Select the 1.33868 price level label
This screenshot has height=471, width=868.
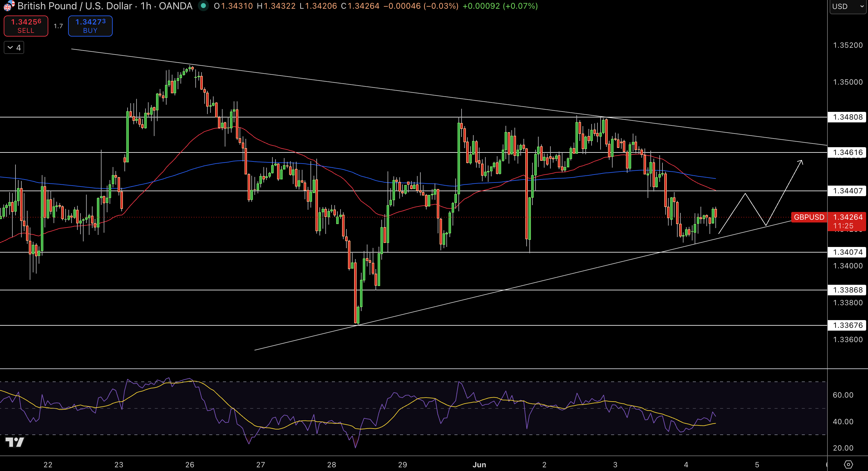[x=847, y=290]
